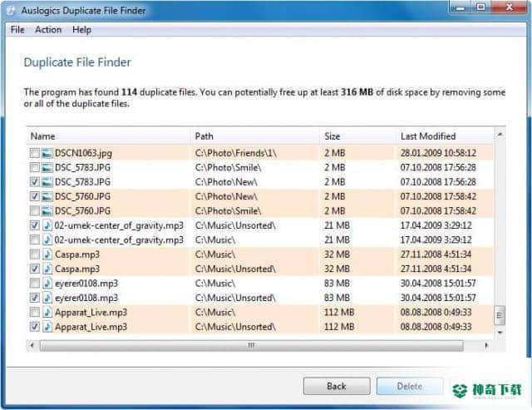Click the Back button
Viewport: 532px width, 410px height.
click(337, 386)
